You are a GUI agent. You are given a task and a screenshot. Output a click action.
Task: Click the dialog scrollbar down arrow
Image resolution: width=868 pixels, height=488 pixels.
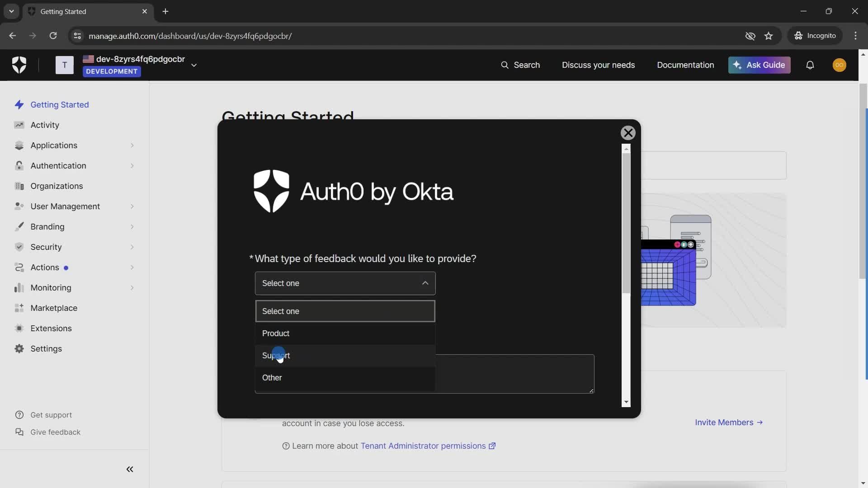tap(626, 402)
